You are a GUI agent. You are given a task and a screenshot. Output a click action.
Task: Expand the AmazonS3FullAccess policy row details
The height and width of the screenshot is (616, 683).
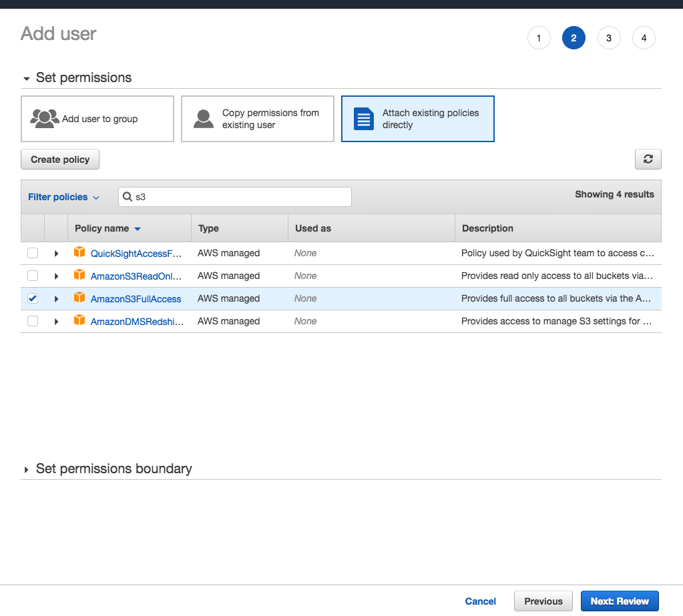tap(56, 298)
